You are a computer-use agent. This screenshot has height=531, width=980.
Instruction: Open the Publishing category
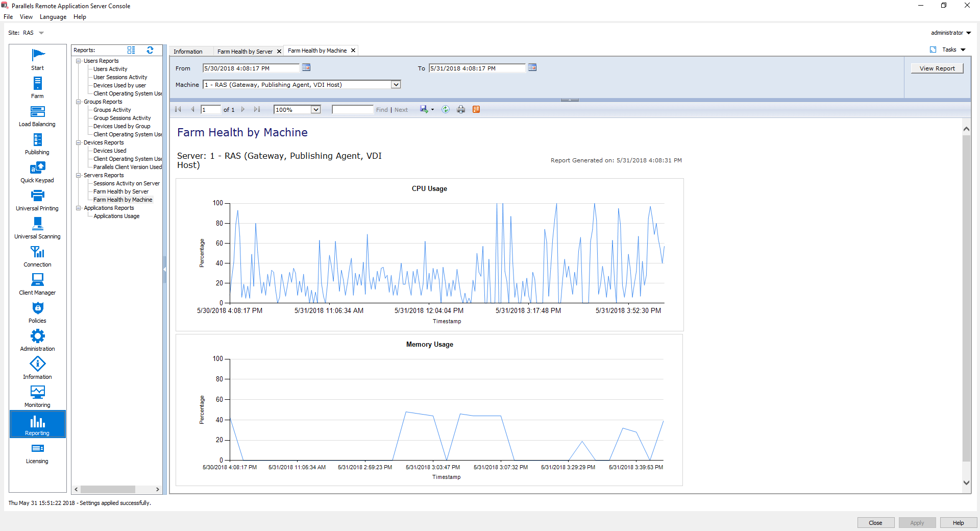[x=37, y=144]
